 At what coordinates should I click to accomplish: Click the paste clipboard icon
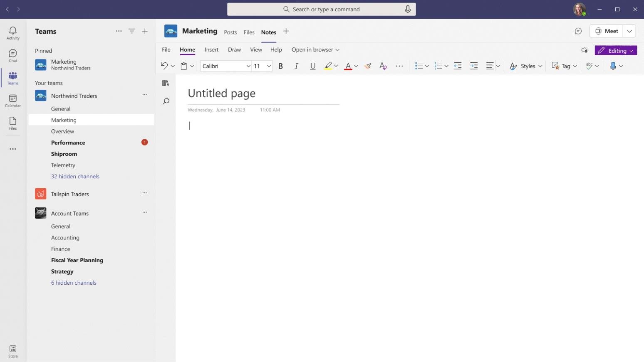click(x=184, y=66)
